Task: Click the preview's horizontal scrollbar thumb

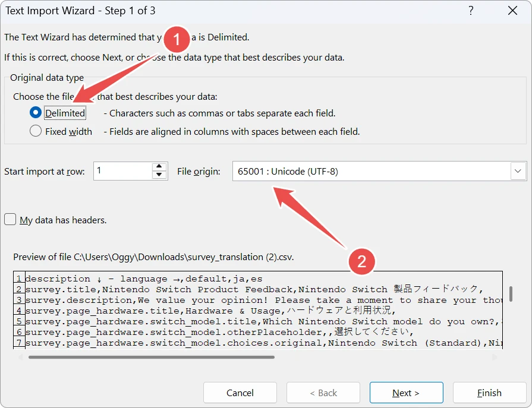Action: [152, 357]
